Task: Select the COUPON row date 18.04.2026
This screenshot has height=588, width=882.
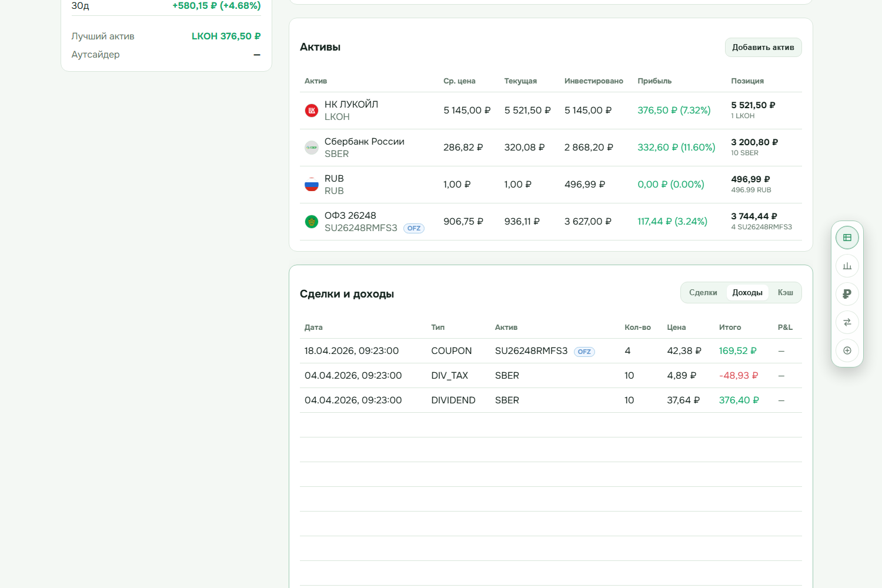Action: coord(352,350)
